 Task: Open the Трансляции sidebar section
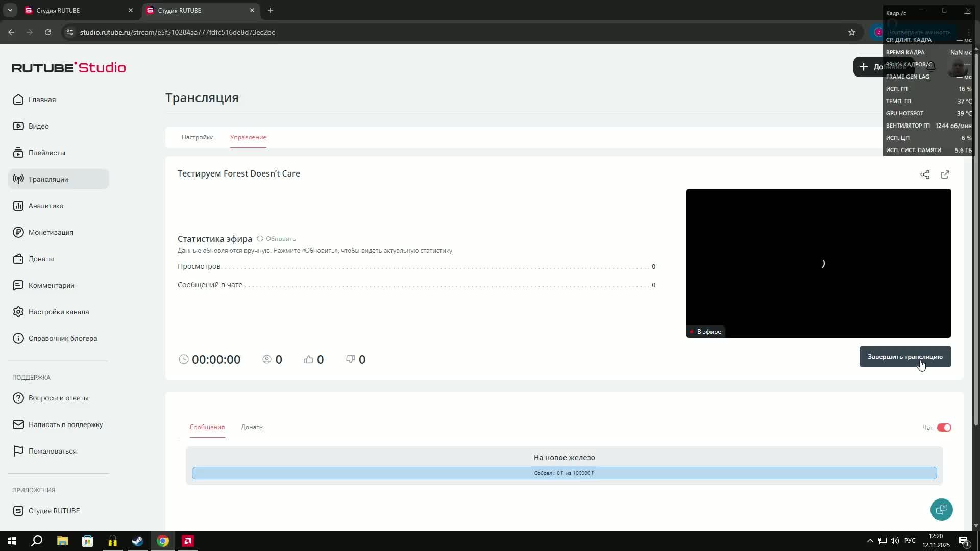point(48,179)
